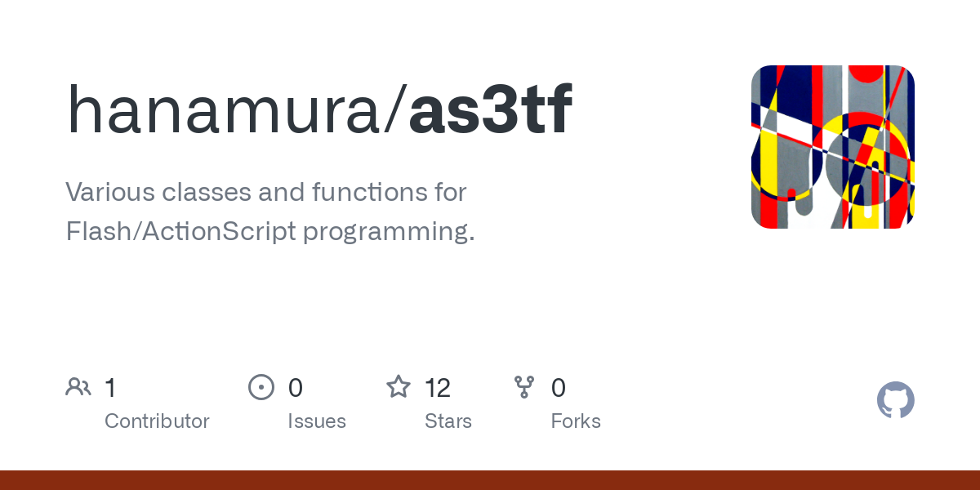
Task: Click the star count 12
Action: [438, 388]
